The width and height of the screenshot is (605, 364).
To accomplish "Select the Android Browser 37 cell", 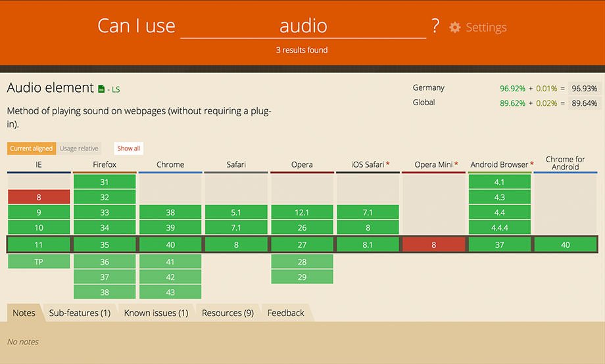I will tap(499, 244).
